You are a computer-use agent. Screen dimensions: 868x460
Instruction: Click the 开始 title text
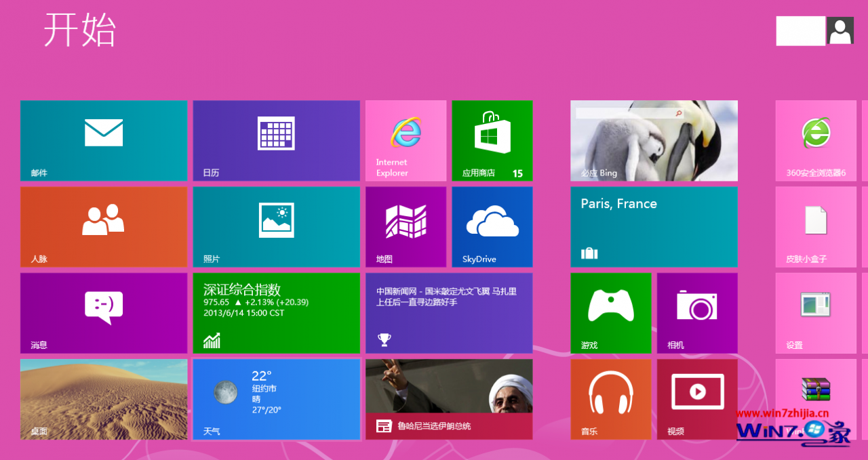[80, 30]
